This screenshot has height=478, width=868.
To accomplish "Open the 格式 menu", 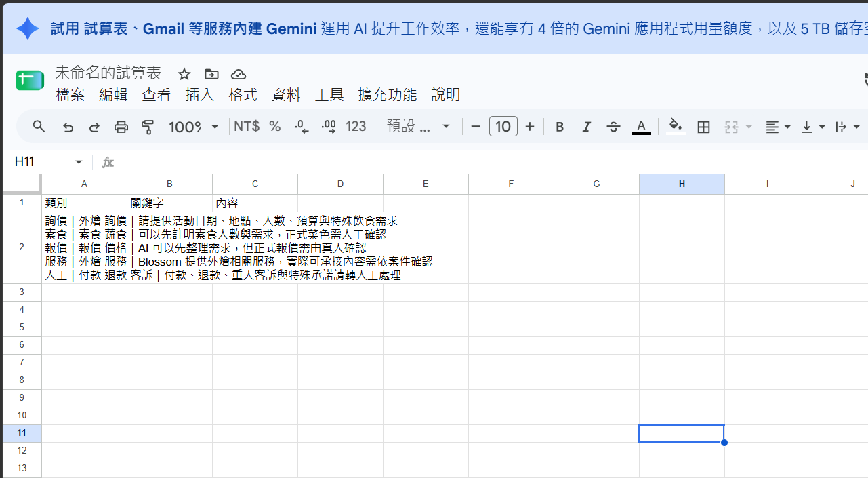I will 243,95.
